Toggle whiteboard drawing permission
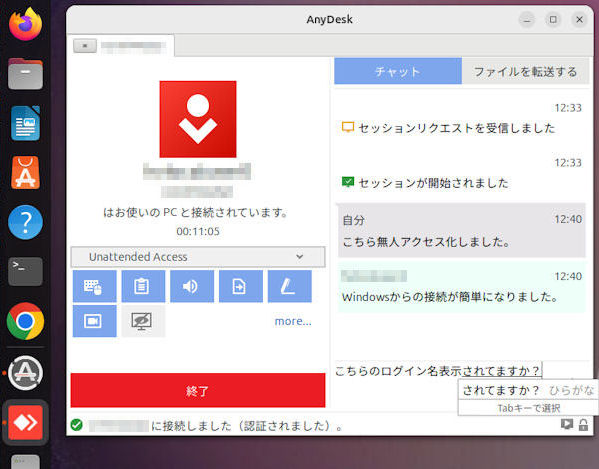This screenshot has height=469, width=599. pyautogui.click(x=290, y=286)
